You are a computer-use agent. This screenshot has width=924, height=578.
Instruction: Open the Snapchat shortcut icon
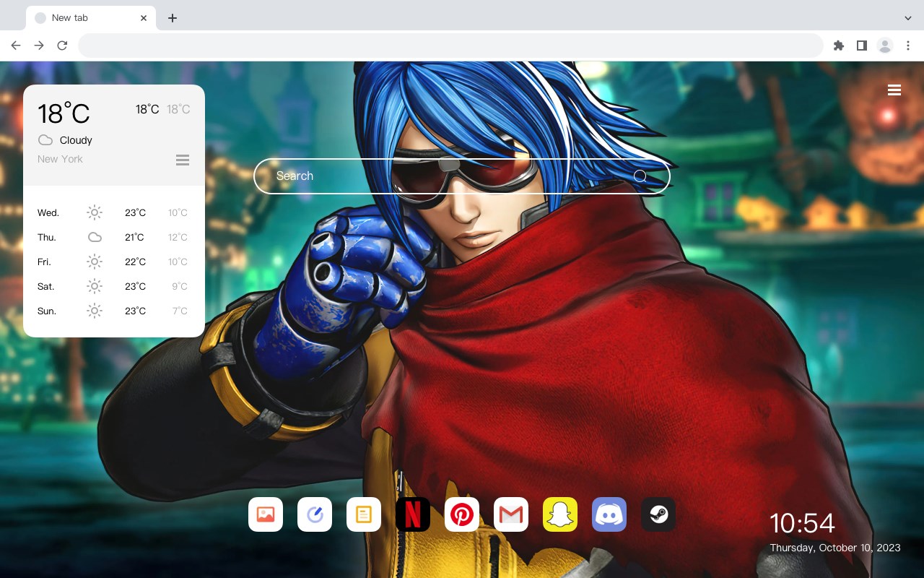pyautogui.click(x=560, y=514)
